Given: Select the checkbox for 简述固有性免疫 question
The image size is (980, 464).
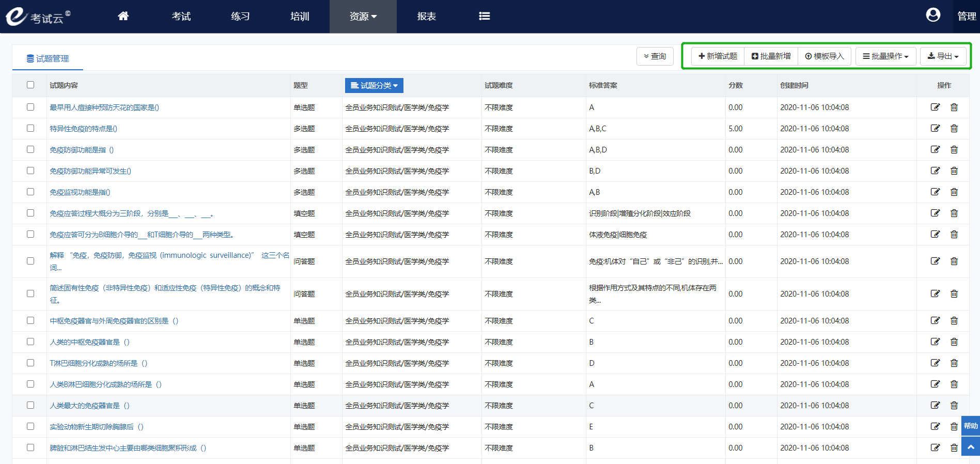Looking at the screenshot, I should coord(30,293).
